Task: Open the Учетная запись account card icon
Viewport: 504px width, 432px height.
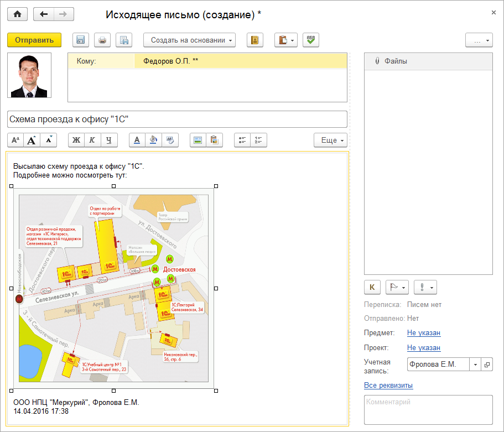Action: [x=487, y=365]
